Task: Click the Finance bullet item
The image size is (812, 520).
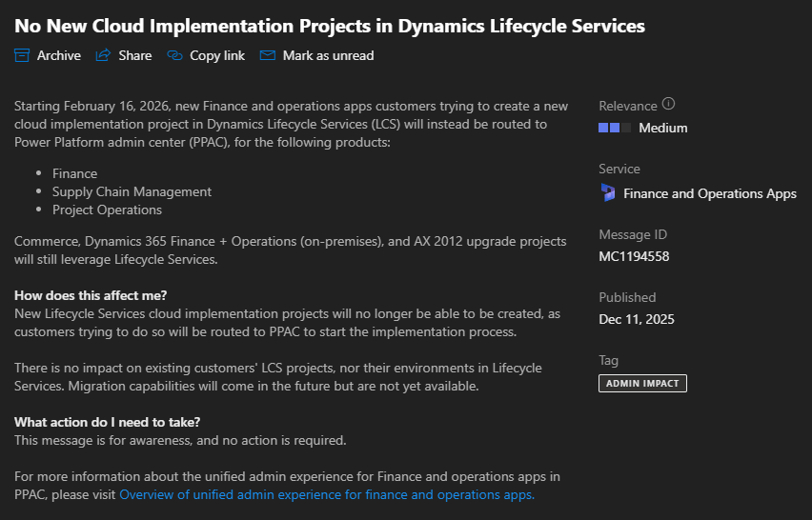Action: coord(74,173)
